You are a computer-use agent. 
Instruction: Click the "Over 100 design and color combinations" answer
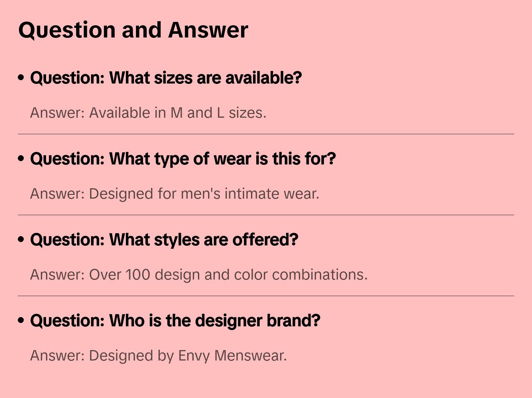coord(198,275)
